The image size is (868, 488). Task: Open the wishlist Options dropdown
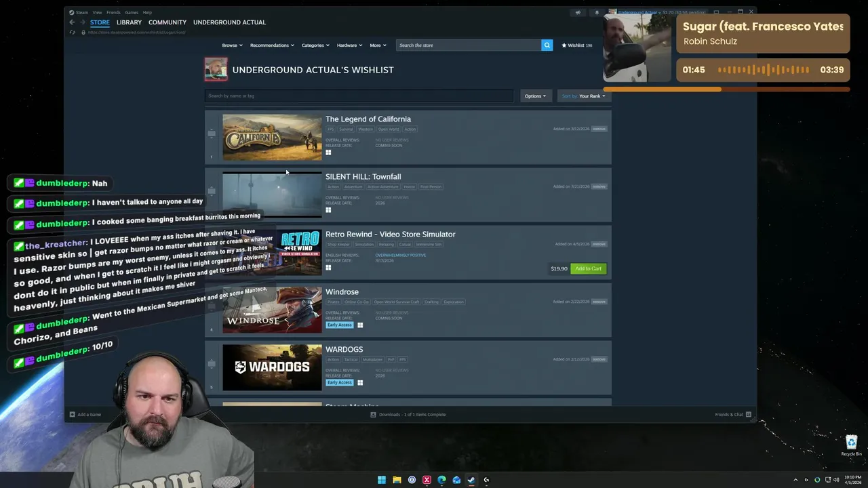pos(535,96)
